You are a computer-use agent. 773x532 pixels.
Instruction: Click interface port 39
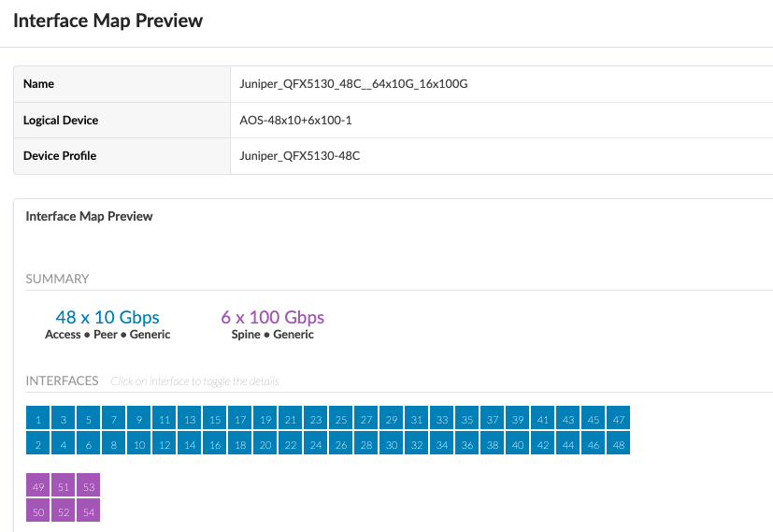click(518, 418)
